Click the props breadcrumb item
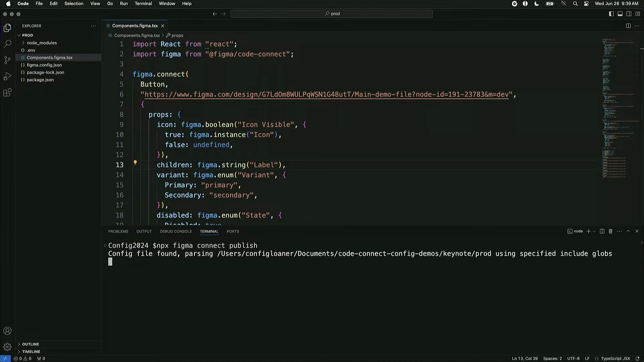The height and width of the screenshot is (362, 644). [x=175, y=35]
